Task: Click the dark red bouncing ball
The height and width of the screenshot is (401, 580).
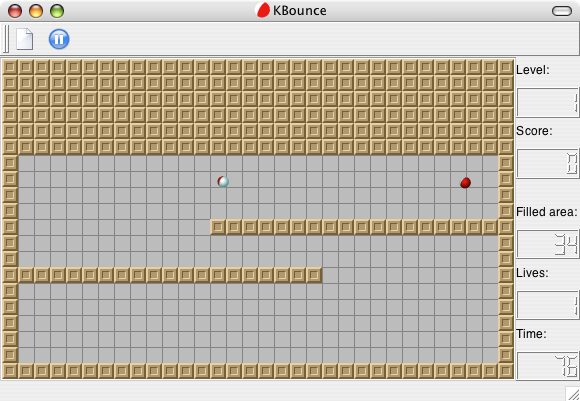Action: (465, 182)
